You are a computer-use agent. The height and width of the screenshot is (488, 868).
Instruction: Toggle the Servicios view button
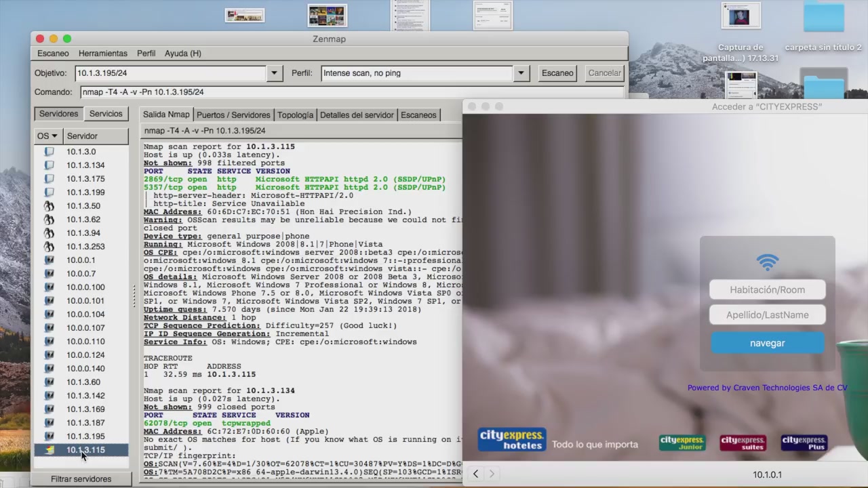(106, 114)
